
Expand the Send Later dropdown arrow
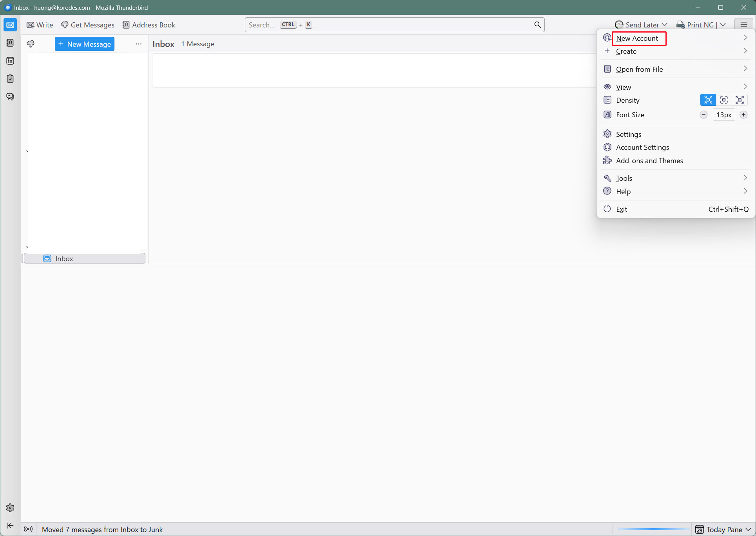(x=664, y=25)
